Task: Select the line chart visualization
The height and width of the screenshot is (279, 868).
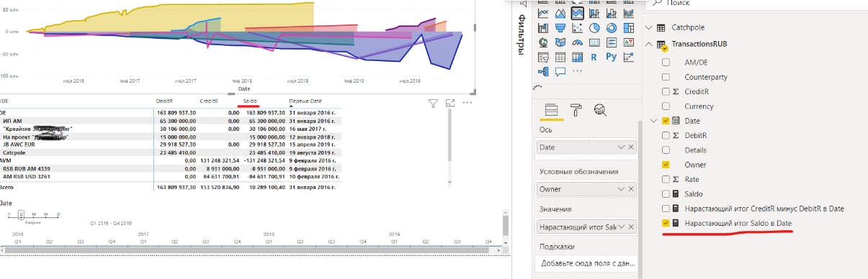Action: [543, 13]
